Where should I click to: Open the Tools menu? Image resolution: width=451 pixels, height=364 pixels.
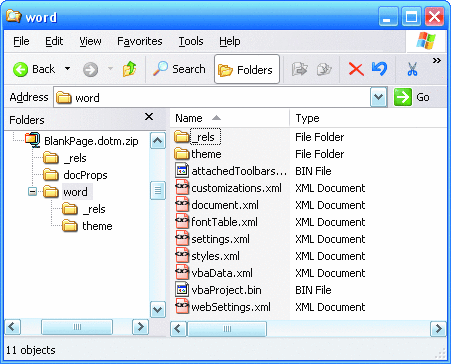pos(191,41)
